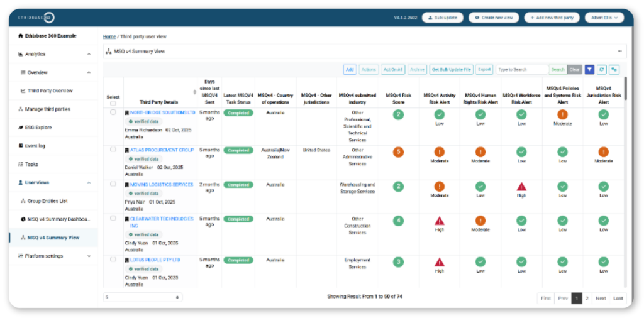Click the Get Bulk Update File button
644x318 pixels.
(451, 70)
